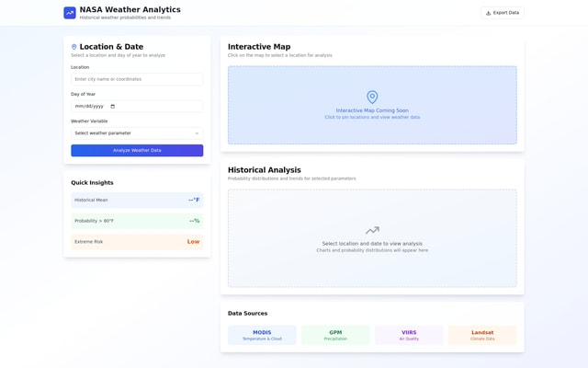This screenshot has height=368, width=588.
Task: Click the location pin icon beside Location & Date
Action: (74, 47)
